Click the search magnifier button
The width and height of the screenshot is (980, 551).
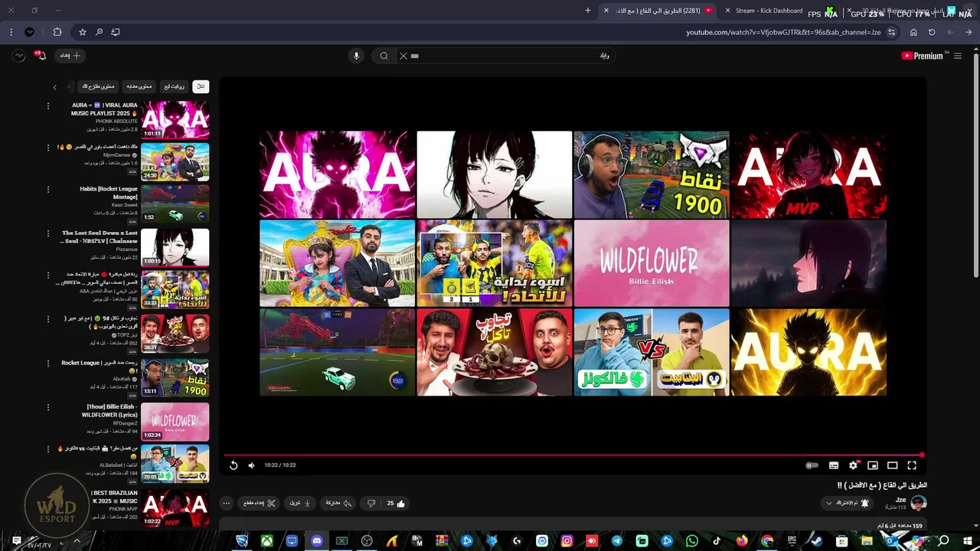384,56
